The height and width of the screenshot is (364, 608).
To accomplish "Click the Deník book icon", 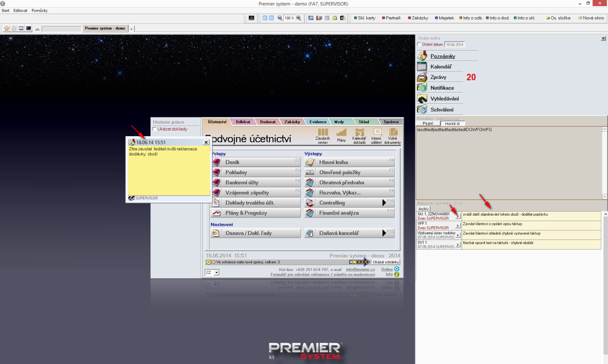I will click(216, 163).
